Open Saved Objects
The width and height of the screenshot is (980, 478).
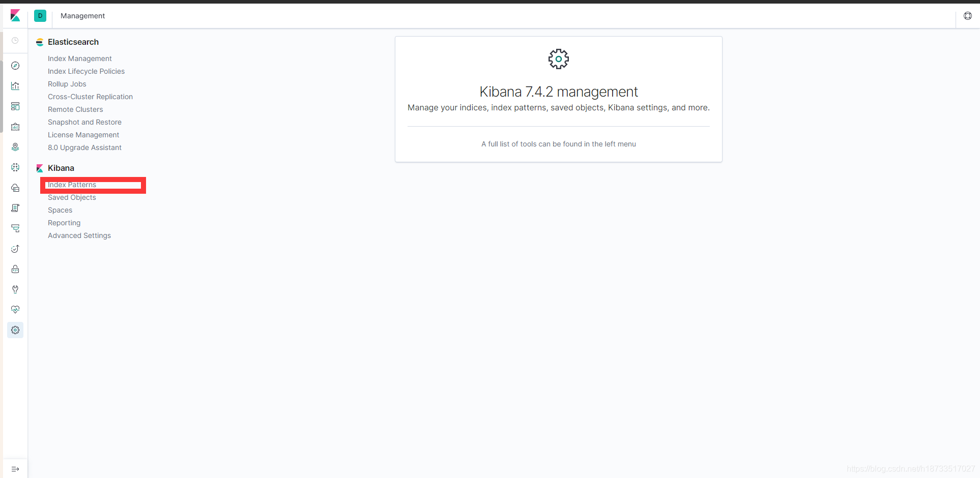72,197
